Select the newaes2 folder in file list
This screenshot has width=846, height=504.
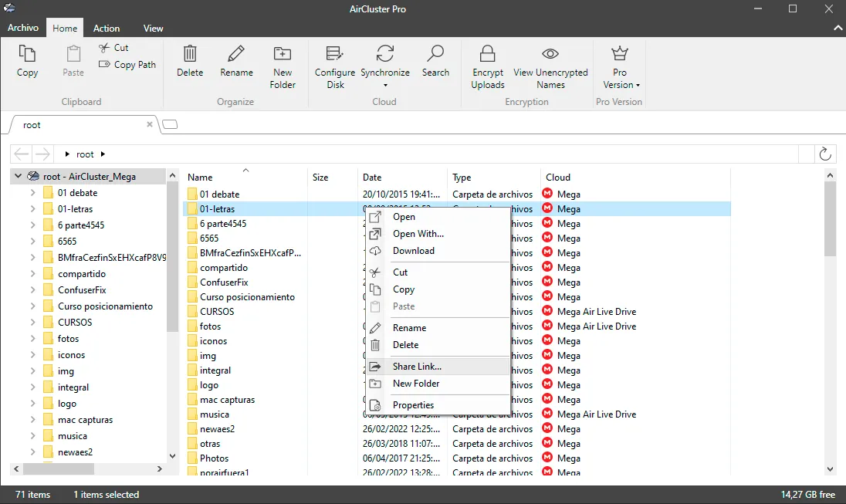click(217, 429)
